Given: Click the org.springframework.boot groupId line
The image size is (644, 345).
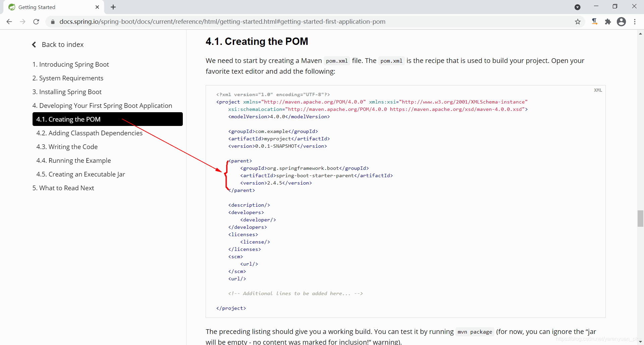Looking at the screenshot, I should [304, 168].
